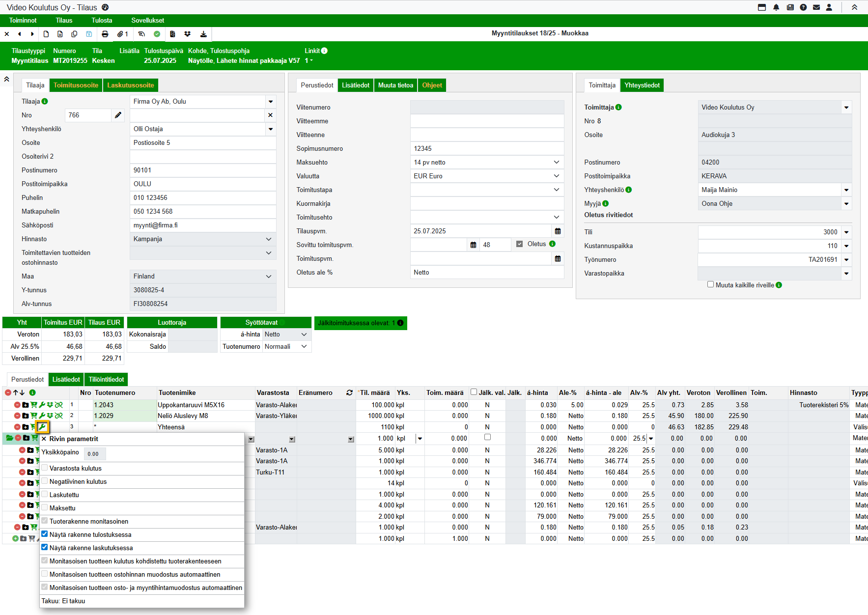Enable Muuta kaikille riveille checkbox
The width and height of the screenshot is (868, 615).
(x=710, y=284)
